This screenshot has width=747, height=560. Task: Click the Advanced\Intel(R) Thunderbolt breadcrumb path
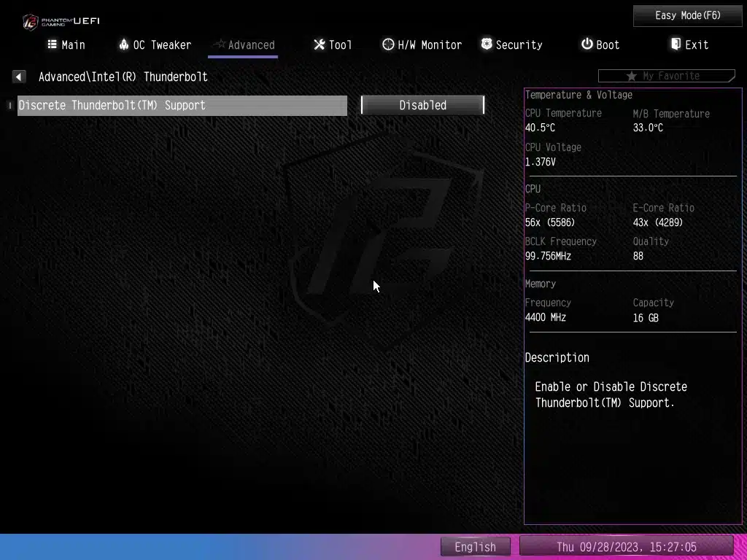click(123, 77)
